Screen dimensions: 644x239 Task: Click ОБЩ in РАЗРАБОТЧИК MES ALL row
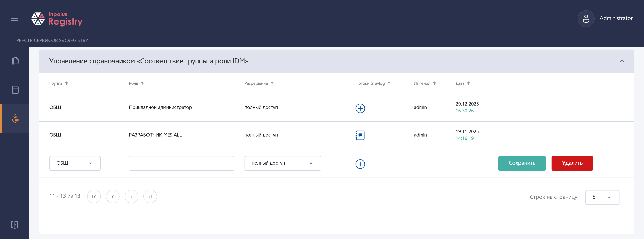coord(55,135)
